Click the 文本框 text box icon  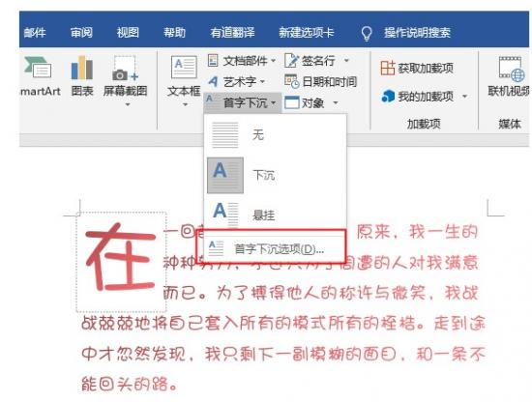point(184,68)
